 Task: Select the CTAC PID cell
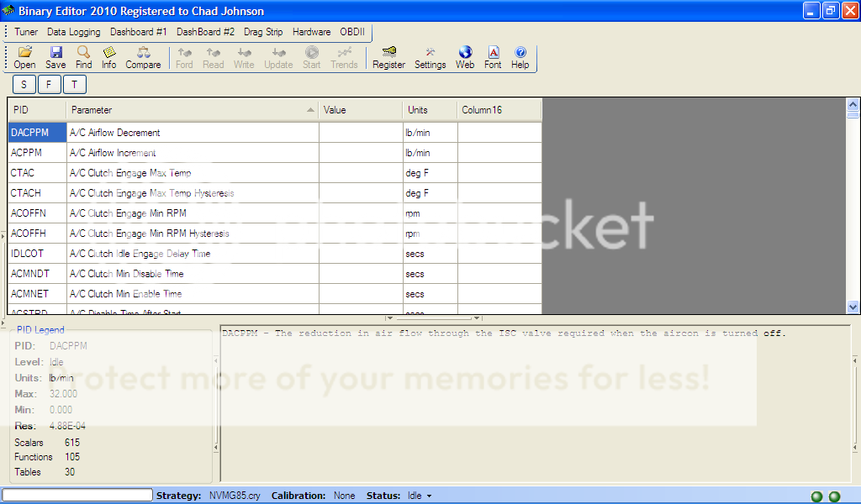click(37, 173)
